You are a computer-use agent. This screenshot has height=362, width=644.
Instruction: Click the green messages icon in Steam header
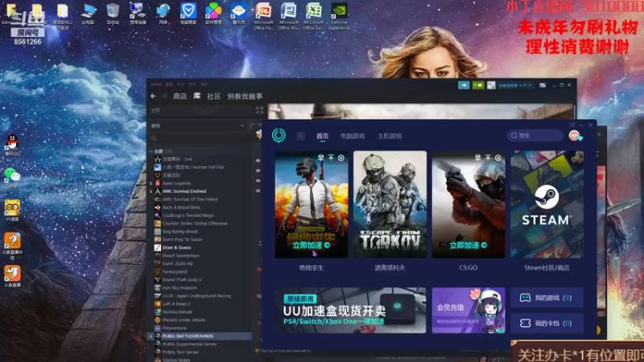point(478,85)
